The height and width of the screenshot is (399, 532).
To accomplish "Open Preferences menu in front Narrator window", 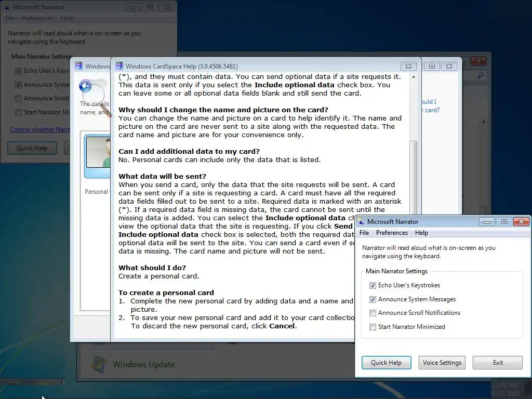I will [392, 233].
